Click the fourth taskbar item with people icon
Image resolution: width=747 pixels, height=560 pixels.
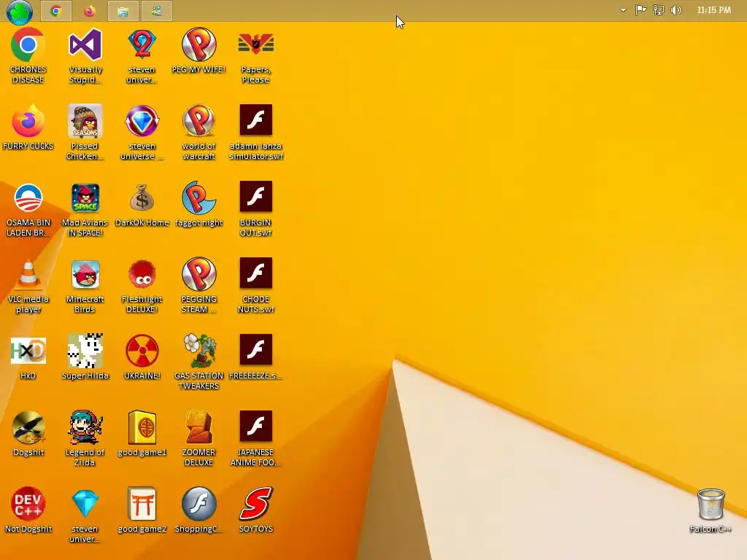click(x=157, y=11)
